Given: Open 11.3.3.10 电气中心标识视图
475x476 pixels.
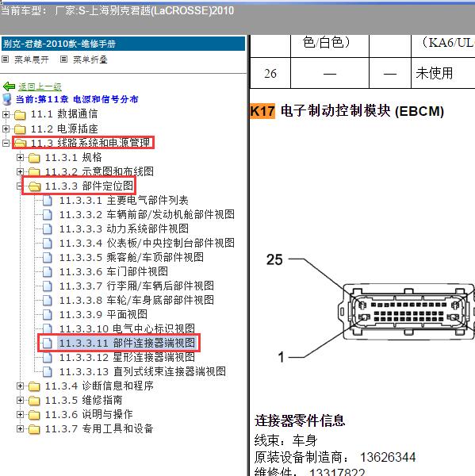Looking at the screenshot, I should tap(127, 328).
